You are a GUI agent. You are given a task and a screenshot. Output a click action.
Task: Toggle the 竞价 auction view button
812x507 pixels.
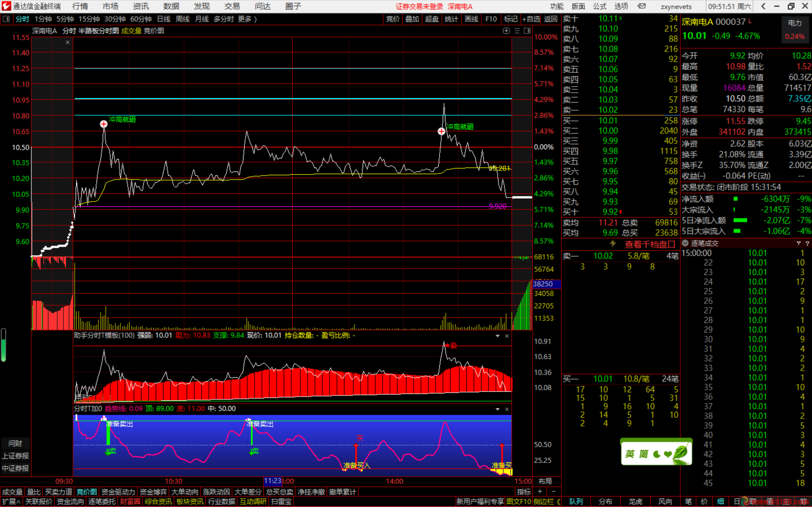pyautogui.click(x=393, y=19)
